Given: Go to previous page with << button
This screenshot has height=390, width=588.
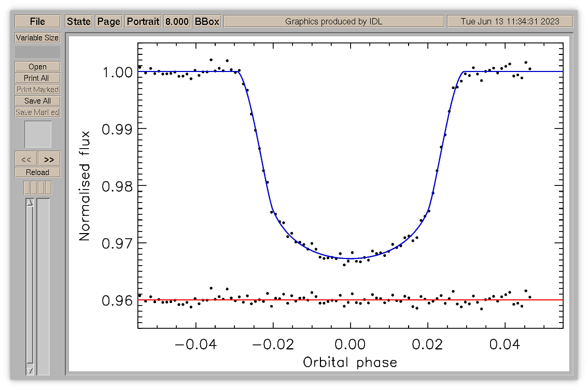Looking at the screenshot, I should tap(26, 159).
